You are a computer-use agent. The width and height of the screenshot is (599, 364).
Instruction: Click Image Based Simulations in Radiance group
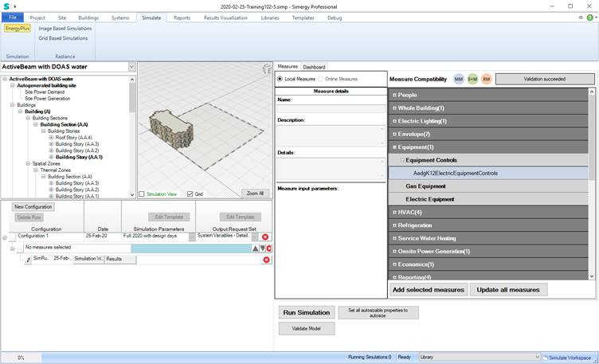click(x=65, y=29)
